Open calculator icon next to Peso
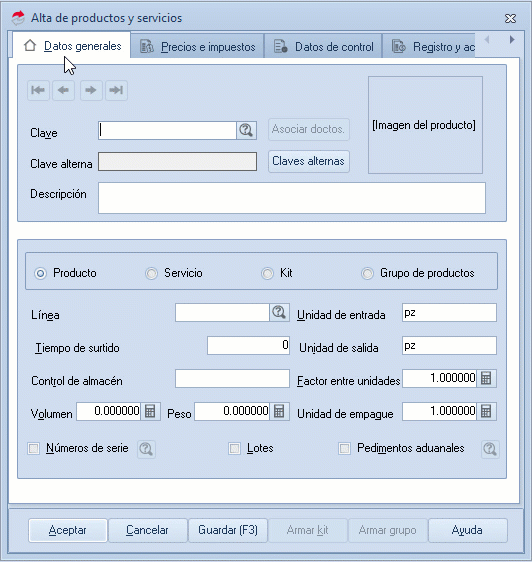Viewport: 532px width, 562px height. coord(279,411)
